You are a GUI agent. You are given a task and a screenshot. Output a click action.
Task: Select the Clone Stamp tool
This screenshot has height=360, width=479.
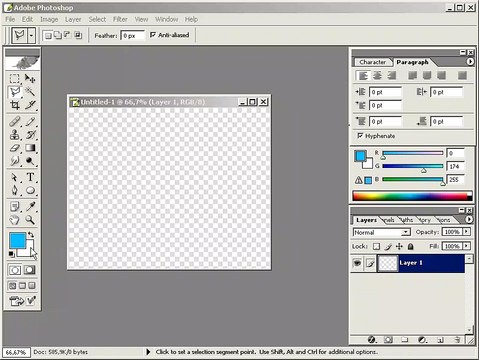pos(14,135)
